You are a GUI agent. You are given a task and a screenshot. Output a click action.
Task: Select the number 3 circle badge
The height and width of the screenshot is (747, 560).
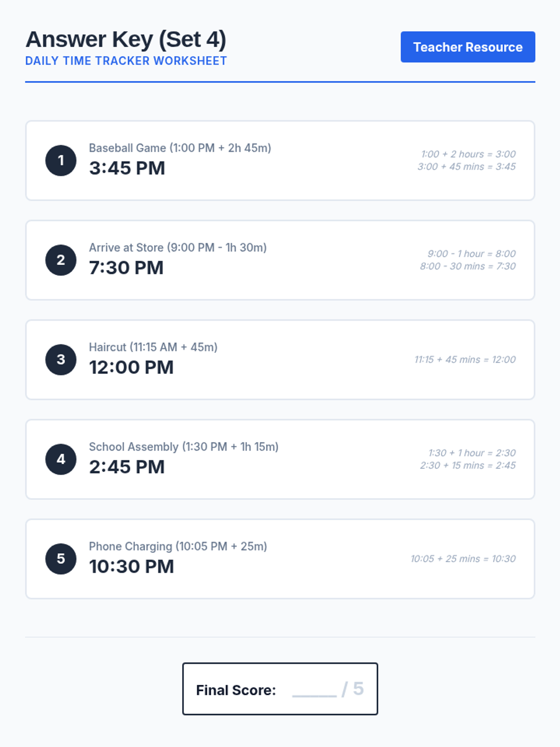tap(61, 359)
